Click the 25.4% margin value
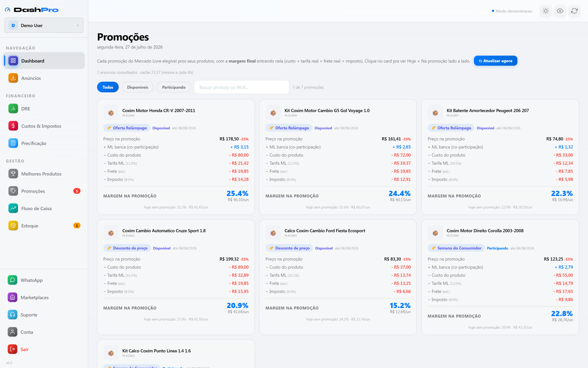The height and width of the screenshot is (368, 588). (x=237, y=193)
